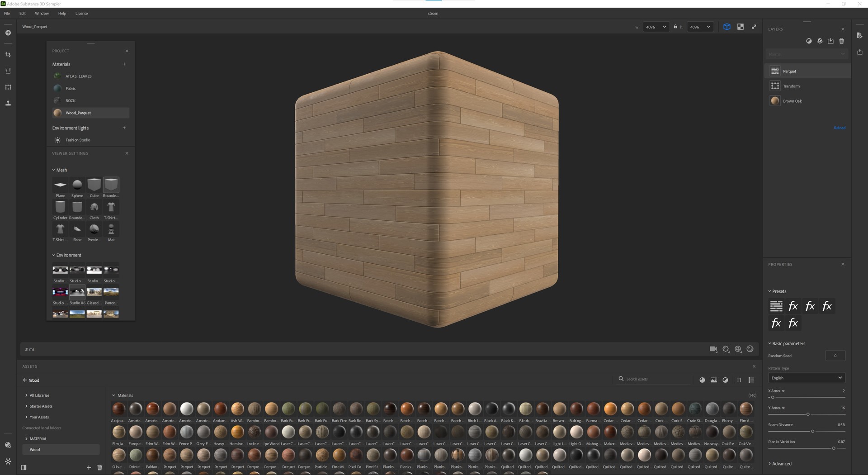Toggle the materials filter in the Assets search bar
The image size is (868, 475).
click(703, 380)
